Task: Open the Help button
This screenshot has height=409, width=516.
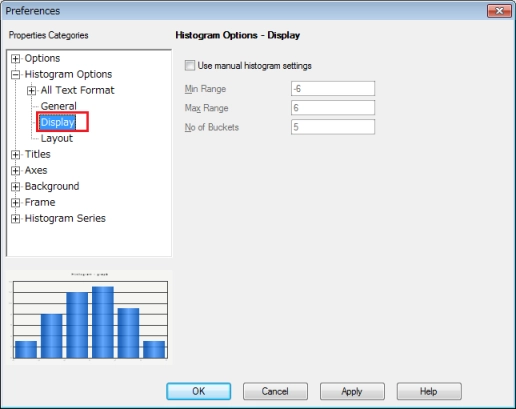Action: [429, 391]
